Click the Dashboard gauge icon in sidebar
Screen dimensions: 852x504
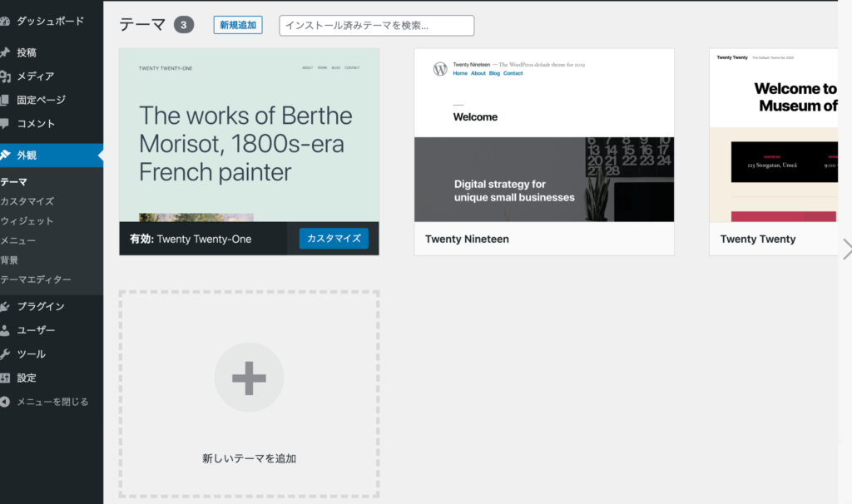(5, 21)
